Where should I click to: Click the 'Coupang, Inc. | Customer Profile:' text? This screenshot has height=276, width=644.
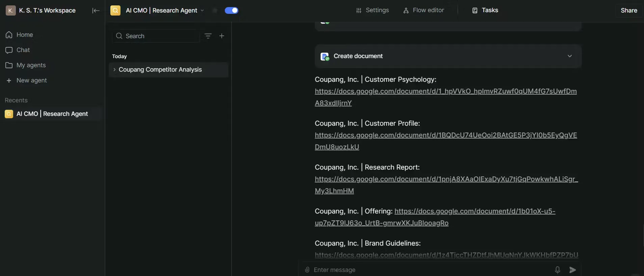click(x=367, y=123)
